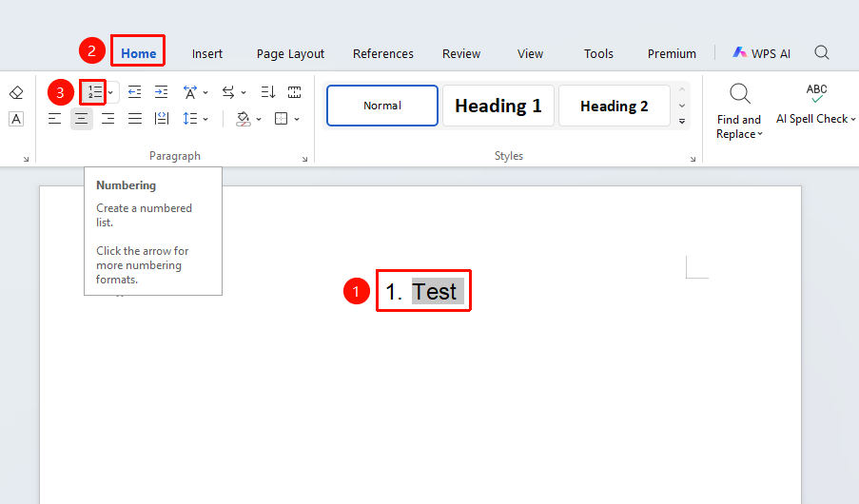The height and width of the screenshot is (504, 859).
Task: Open the Tools tab
Action: (x=598, y=53)
